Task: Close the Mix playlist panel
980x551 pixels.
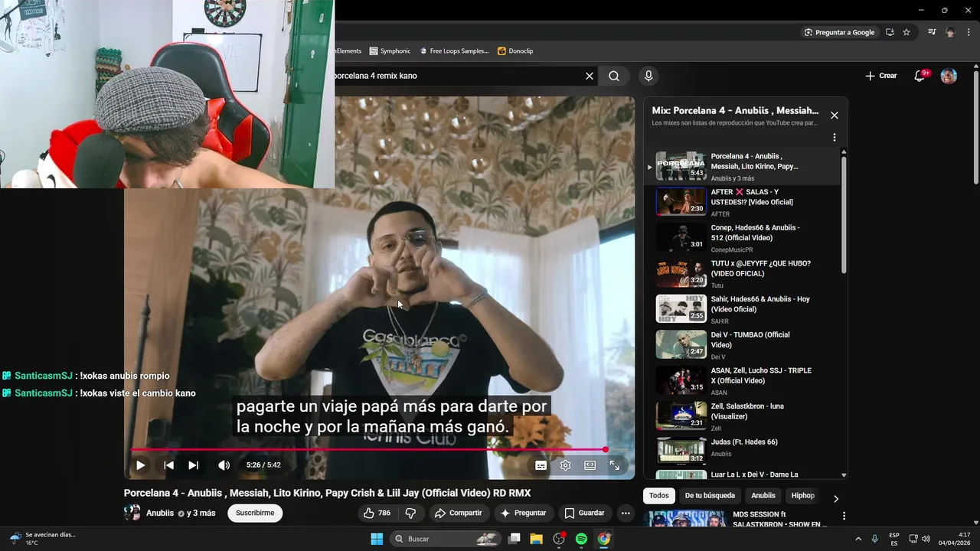Action: pyautogui.click(x=835, y=115)
